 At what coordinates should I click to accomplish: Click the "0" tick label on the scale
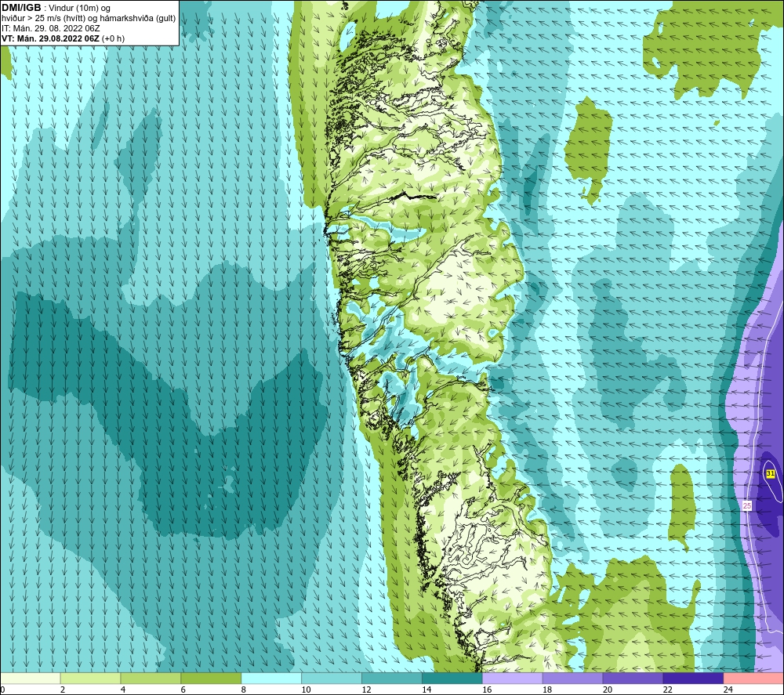click(x=3, y=690)
